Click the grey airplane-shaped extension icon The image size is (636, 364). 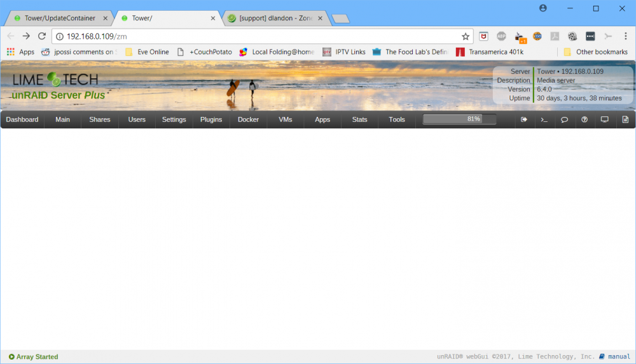[607, 36]
